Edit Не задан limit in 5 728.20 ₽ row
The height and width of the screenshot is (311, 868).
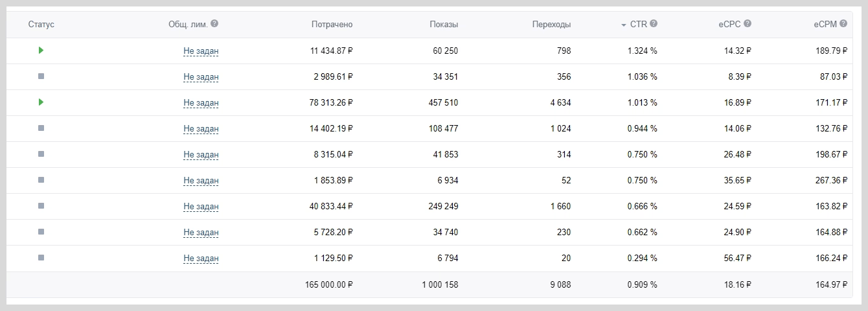pos(201,233)
